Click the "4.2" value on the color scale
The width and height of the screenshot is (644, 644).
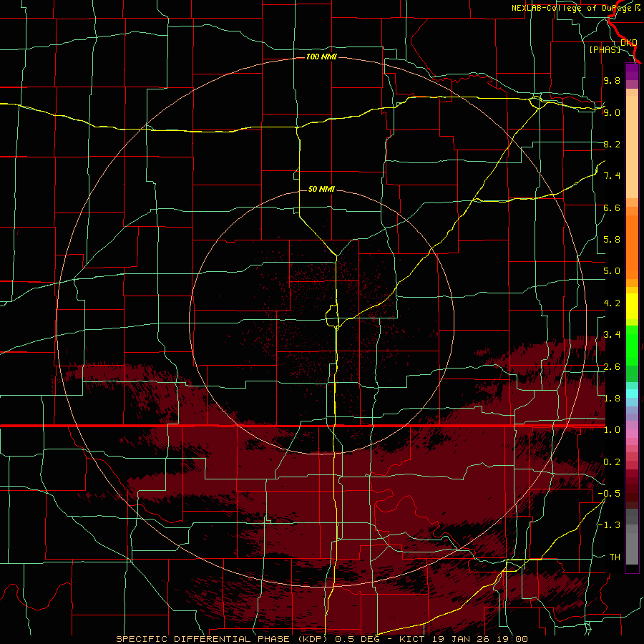612,303
